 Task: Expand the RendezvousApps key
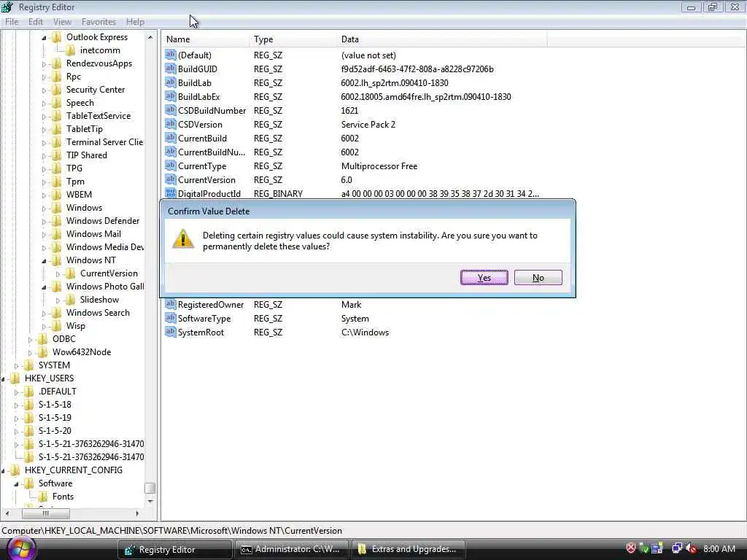[x=44, y=64]
